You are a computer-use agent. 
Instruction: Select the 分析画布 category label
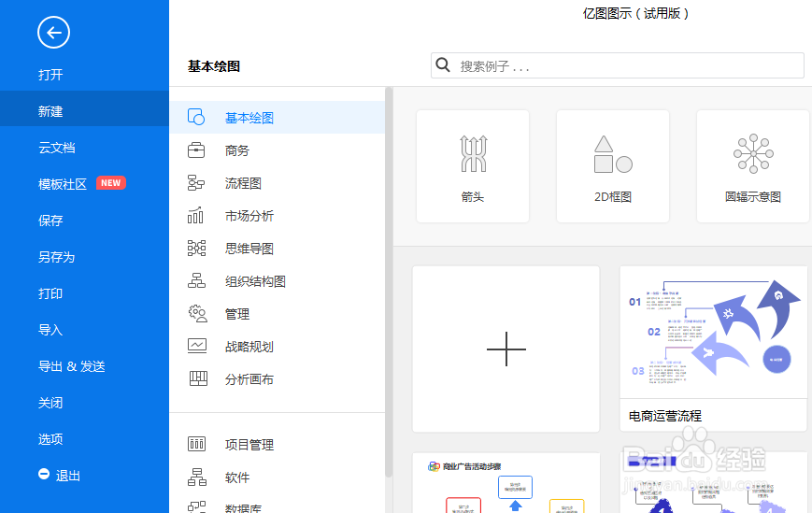(249, 379)
